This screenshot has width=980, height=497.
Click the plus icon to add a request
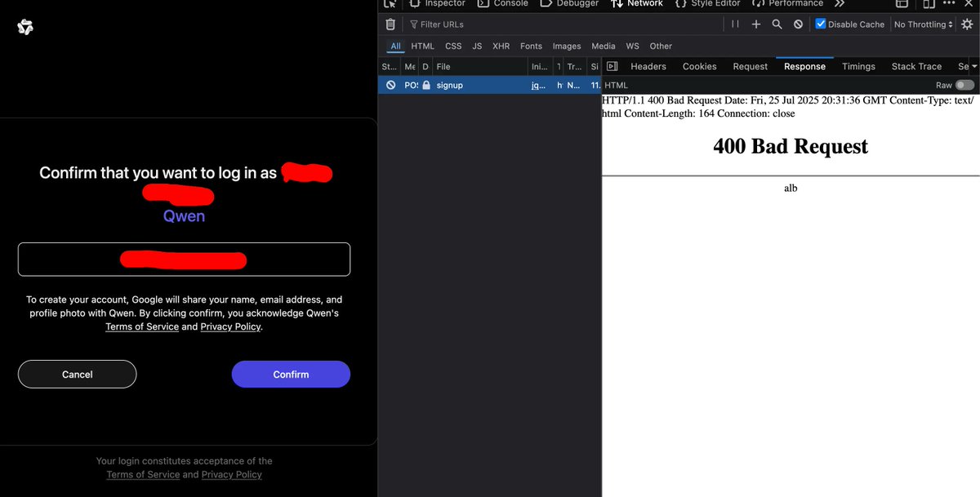756,24
